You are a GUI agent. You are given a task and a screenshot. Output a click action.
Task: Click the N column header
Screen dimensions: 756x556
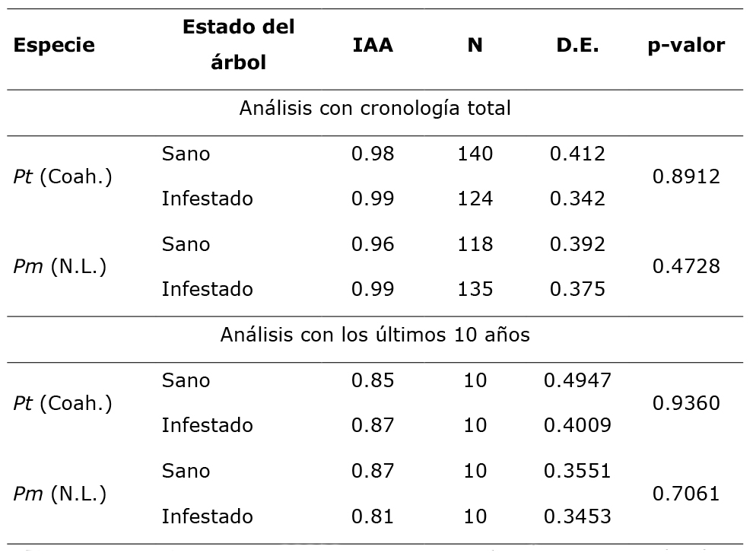pos(475,45)
